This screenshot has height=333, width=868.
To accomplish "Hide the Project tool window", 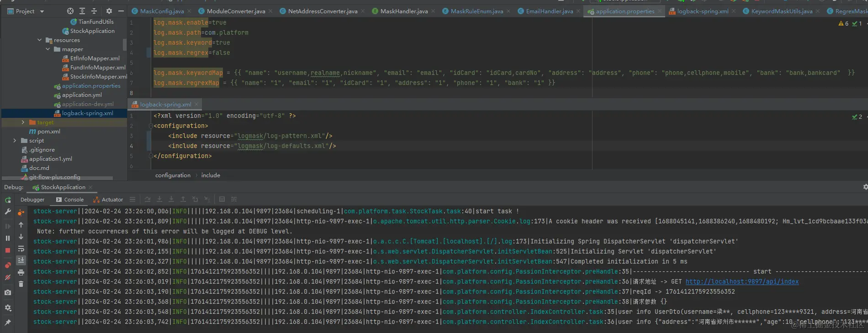I will (121, 11).
